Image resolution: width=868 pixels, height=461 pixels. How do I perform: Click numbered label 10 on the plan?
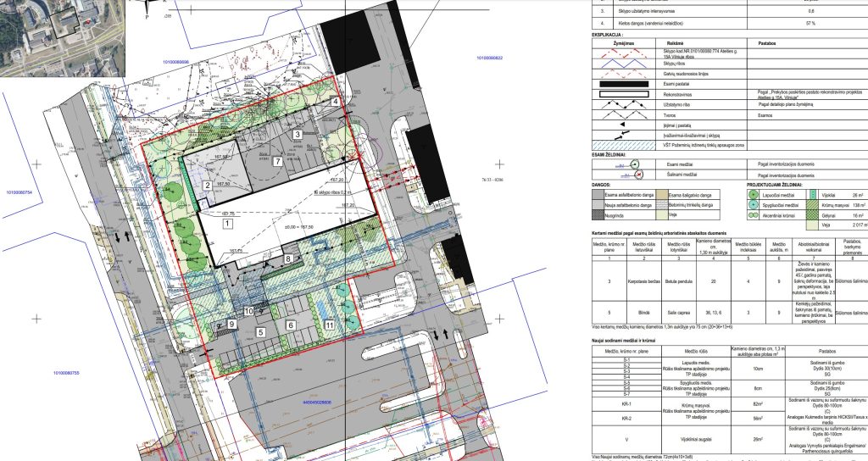pos(249,311)
